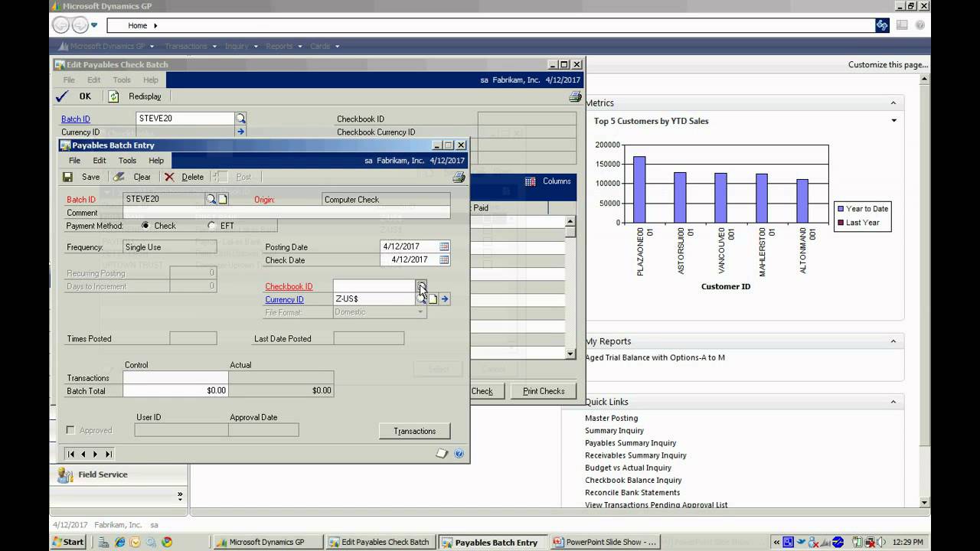Viewport: 980px width, 551px height.
Task: Open Checkbook Balance Inquiry quick link
Action: tap(633, 480)
